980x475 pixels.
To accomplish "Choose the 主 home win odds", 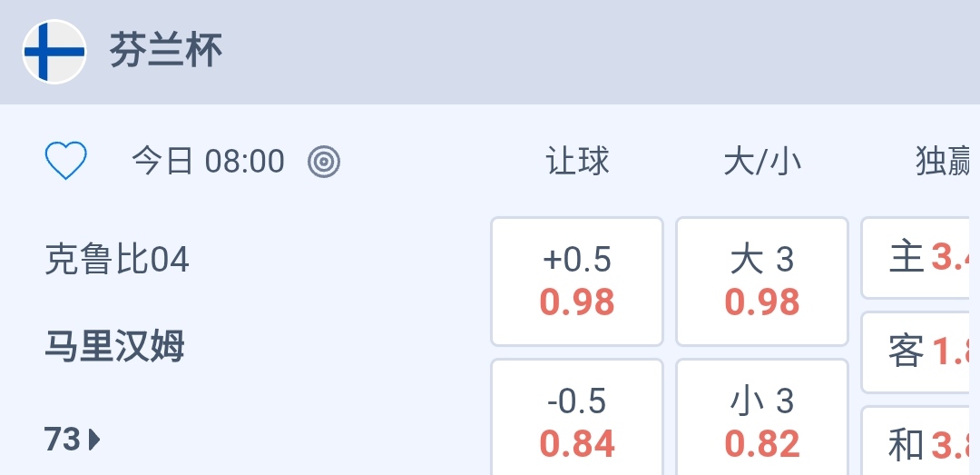I will tap(921, 258).
